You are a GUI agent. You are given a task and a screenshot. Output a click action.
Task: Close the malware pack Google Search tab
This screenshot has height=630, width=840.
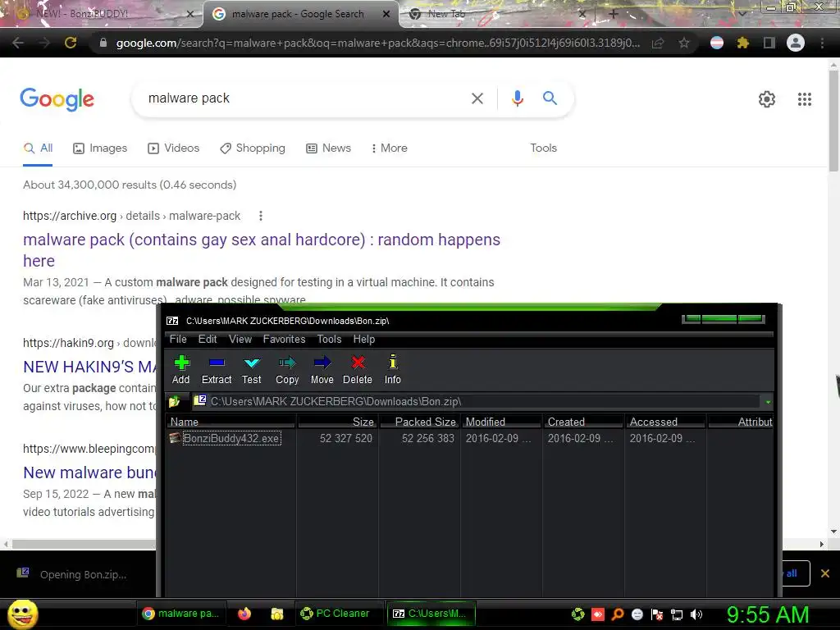point(386,14)
